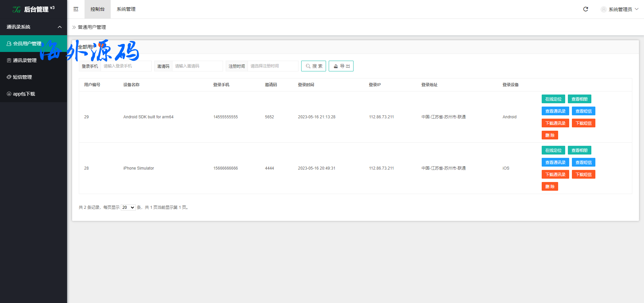The height and width of the screenshot is (303, 644).
Task: Click 在线定位 for user 29
Action: click(x=553, y=99)
